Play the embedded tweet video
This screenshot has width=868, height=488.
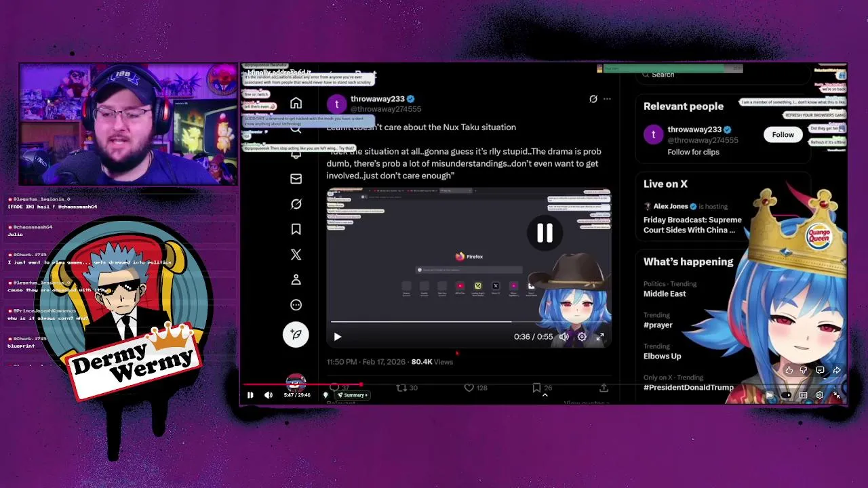pyautogui.click(x=338, y=337)
